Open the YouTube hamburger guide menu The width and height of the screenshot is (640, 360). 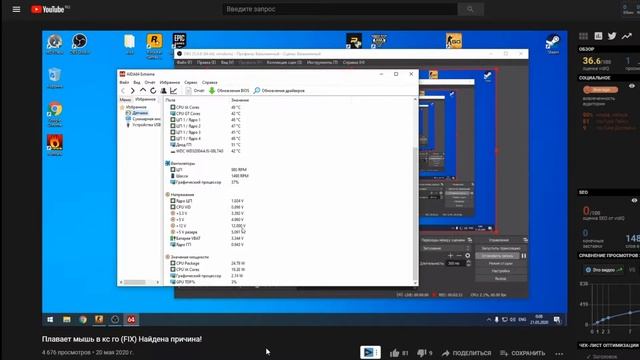point(16,9)
